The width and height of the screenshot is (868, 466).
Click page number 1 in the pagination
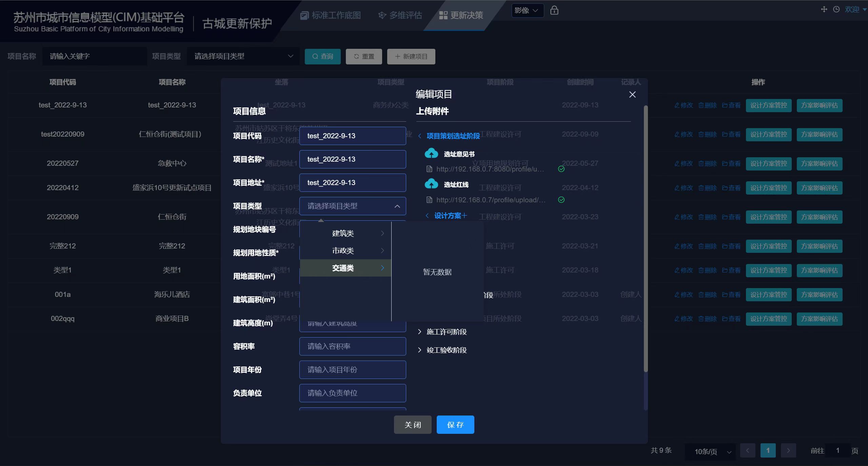click(768, 451)
